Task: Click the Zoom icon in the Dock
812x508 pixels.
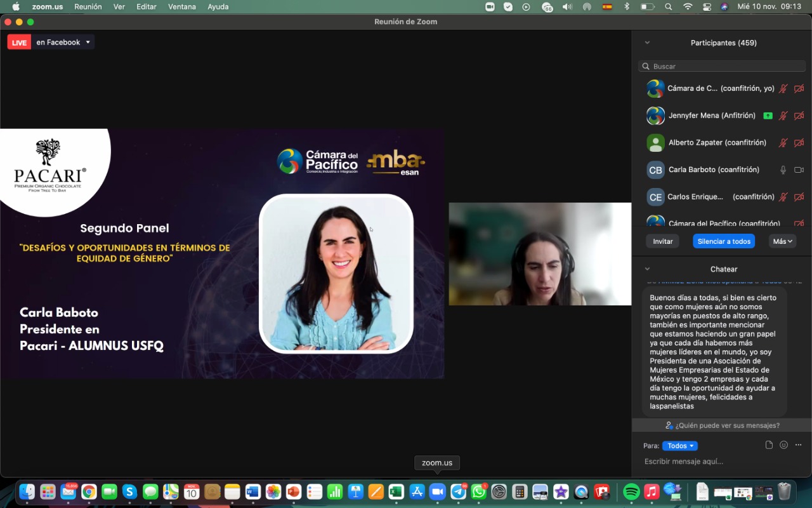Action: [x=438, y=491]
